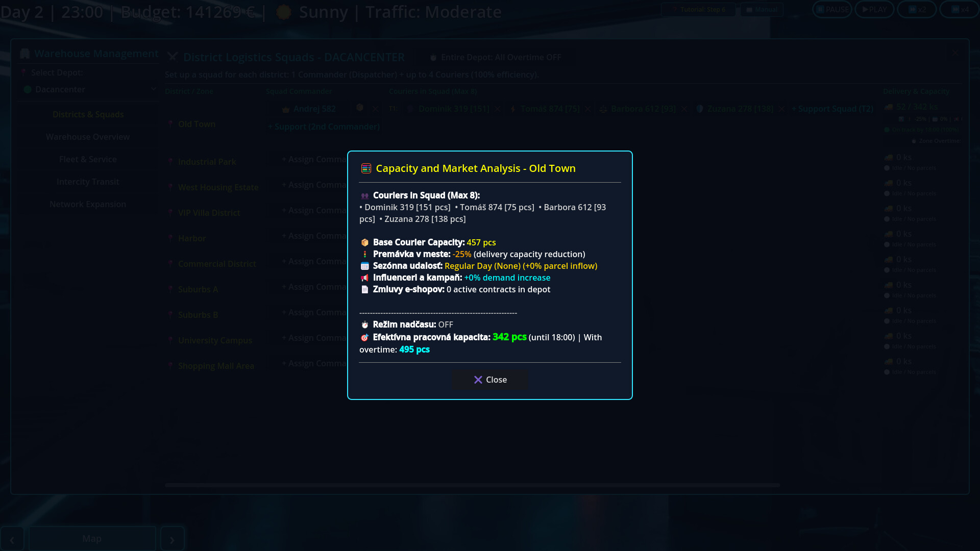Remove commander Andrej 582 with the X

(x=376, y=109)
